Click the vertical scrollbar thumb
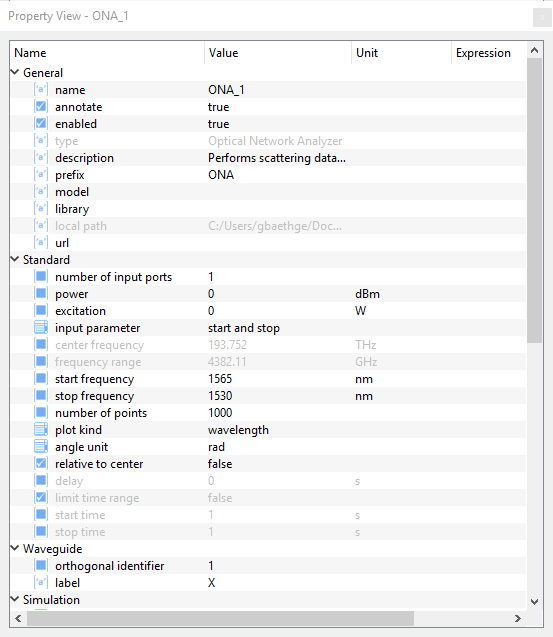 [535, 200]
